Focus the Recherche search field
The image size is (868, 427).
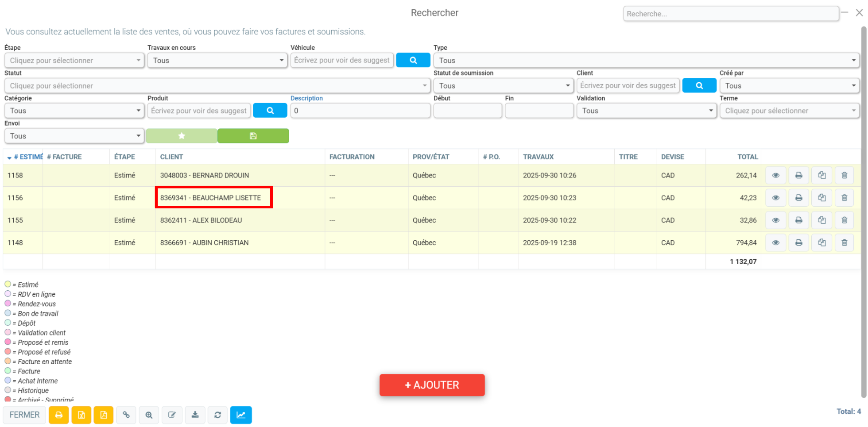tap(731, 14)
